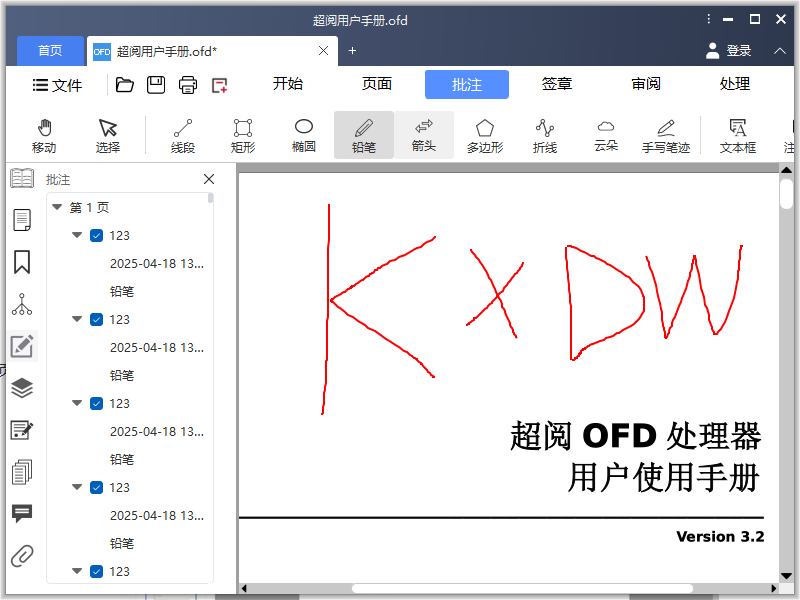Collapse the second 123 annotation entry
The image size is (800, 600).
click(x=77, y=319)
